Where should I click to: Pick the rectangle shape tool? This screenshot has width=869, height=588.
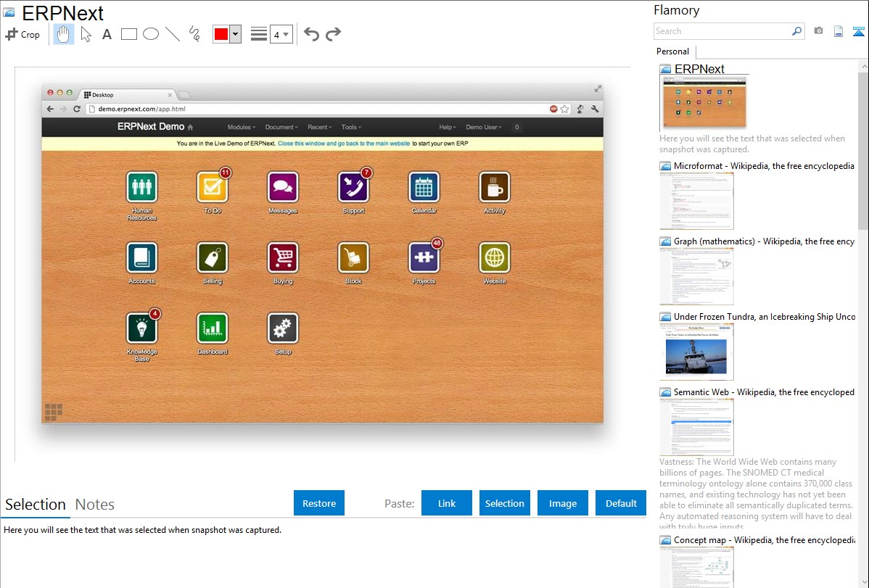[x=129, y=34]
